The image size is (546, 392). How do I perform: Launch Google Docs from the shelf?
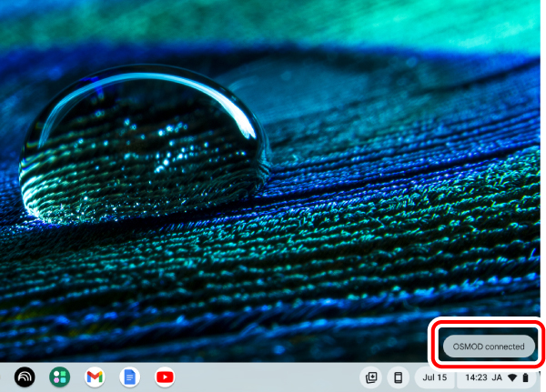click(129, 377)
